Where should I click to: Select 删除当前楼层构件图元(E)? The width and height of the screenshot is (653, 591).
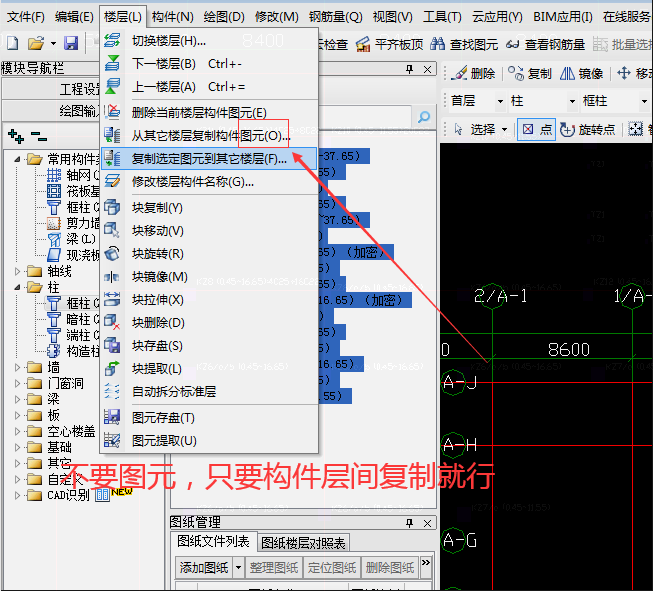tap(209, 112)
